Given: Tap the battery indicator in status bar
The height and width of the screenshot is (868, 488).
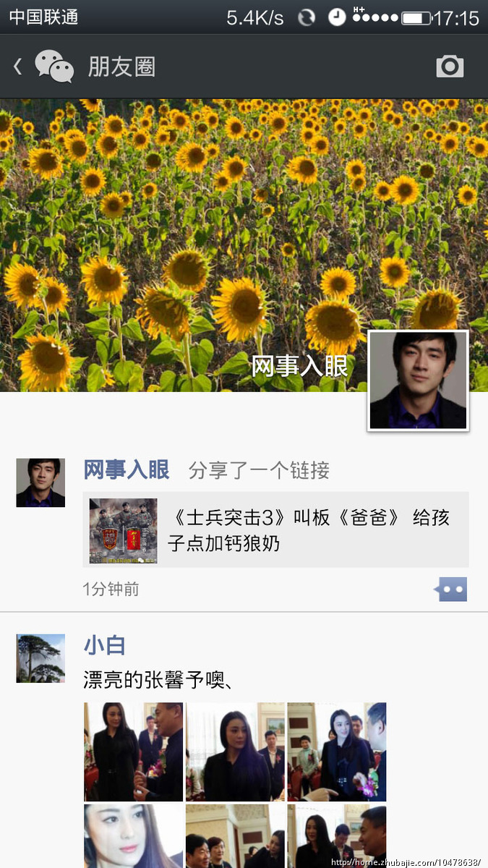Looking at the screenshot, I should (416, 17).
